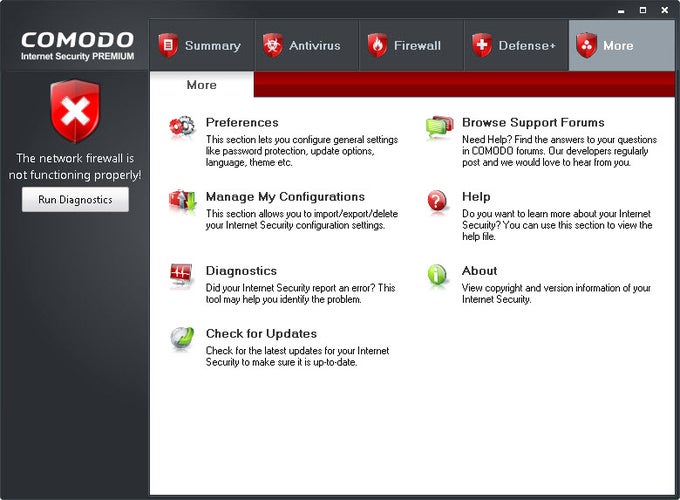Switch to the Antivirus tab
The width and height of the screenshot is (680, 500).
tap(307, 45)
